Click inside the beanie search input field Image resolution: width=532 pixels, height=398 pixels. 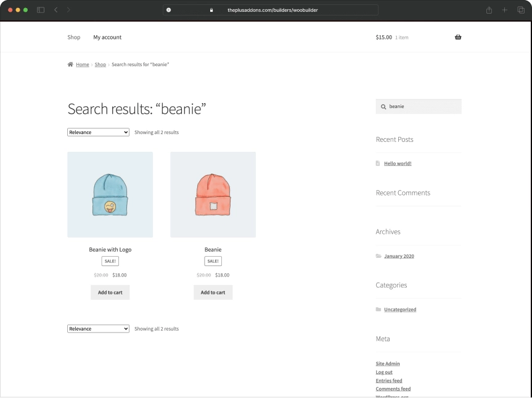[x=419, y=106]
